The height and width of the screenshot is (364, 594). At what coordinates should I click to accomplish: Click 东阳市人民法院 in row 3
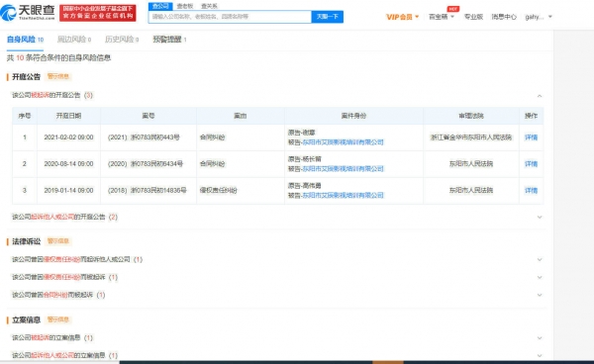471,190
